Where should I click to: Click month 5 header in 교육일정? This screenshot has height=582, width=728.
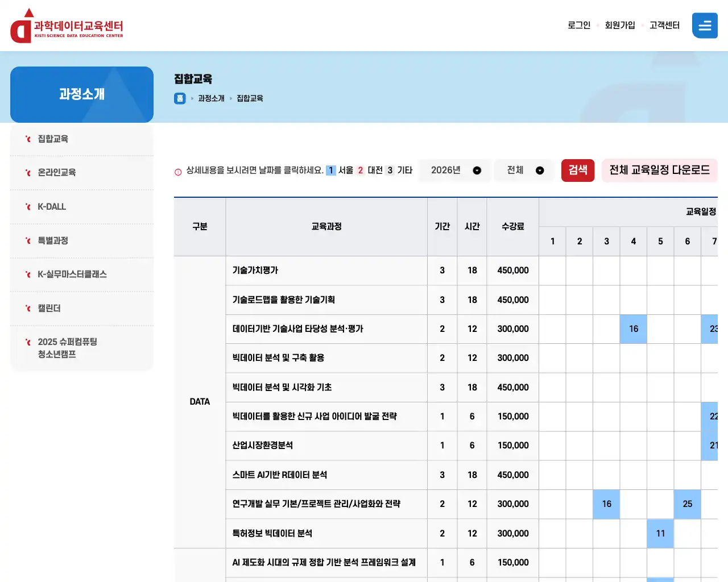660,242
